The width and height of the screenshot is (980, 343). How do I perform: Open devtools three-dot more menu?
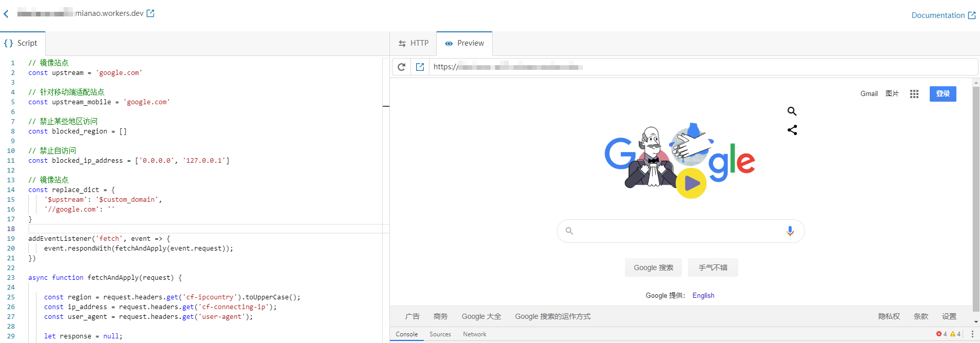[972, 334]
